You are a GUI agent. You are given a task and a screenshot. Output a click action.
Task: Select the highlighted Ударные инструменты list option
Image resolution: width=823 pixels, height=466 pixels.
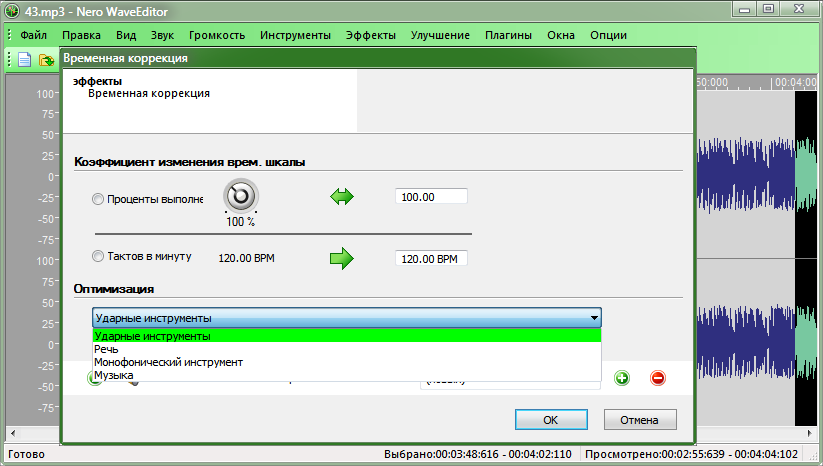point(152,336)
